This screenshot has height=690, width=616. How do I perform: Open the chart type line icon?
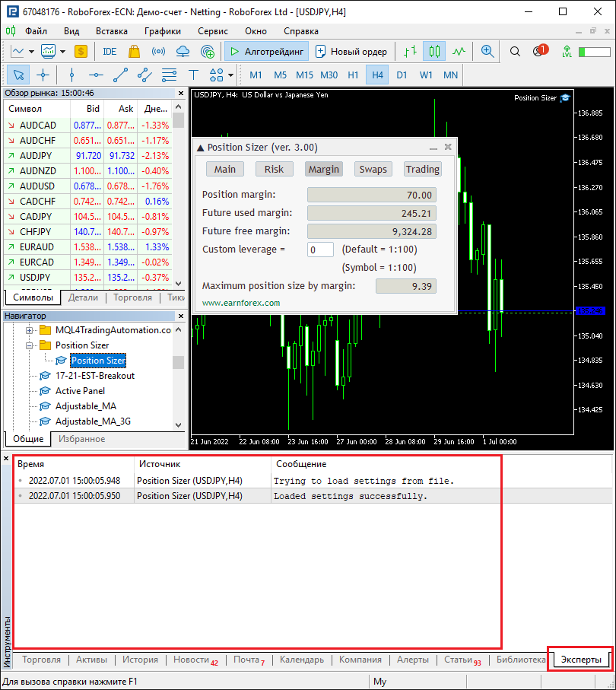click(17, 52)
